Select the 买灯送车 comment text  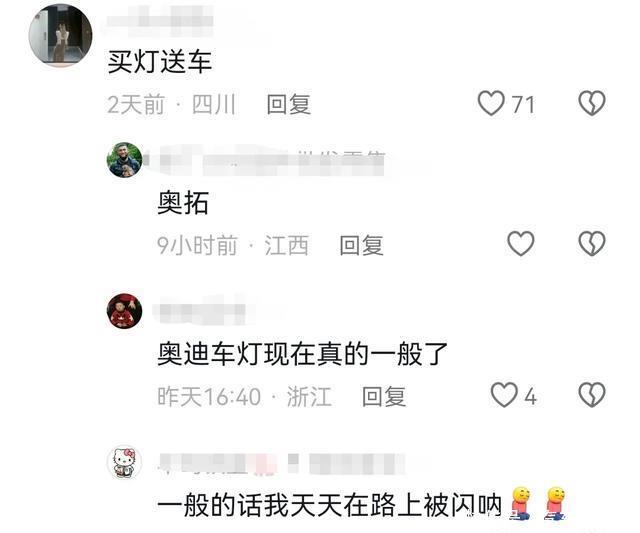(160, 62)
